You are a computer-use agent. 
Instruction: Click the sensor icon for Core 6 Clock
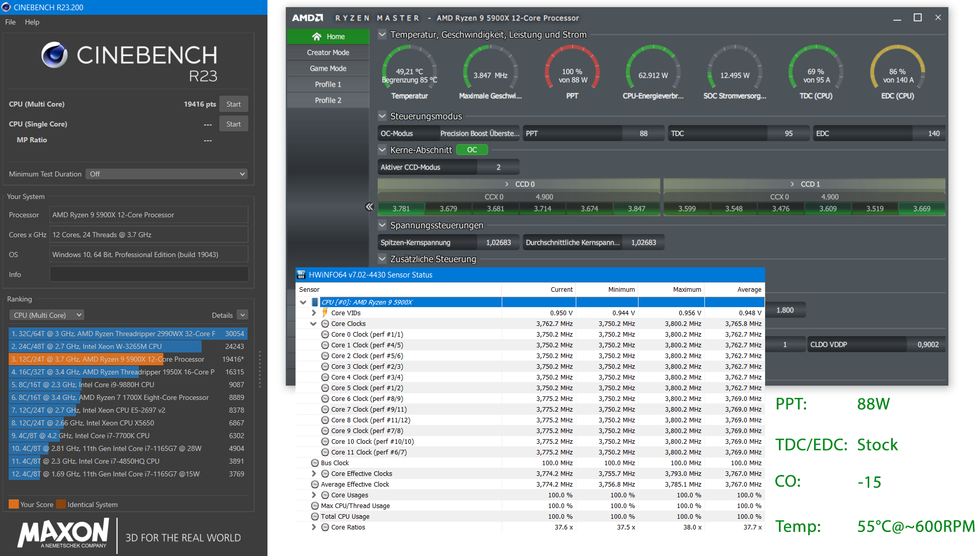tap(325, 398)
